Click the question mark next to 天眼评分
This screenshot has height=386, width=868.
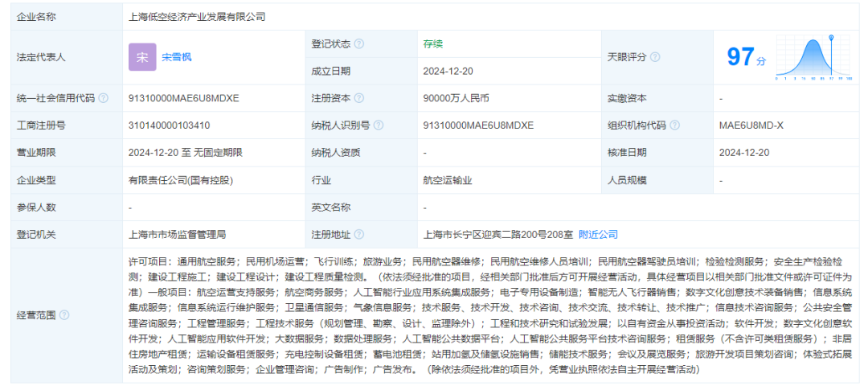pyautogui.click(x=656, y=57)
